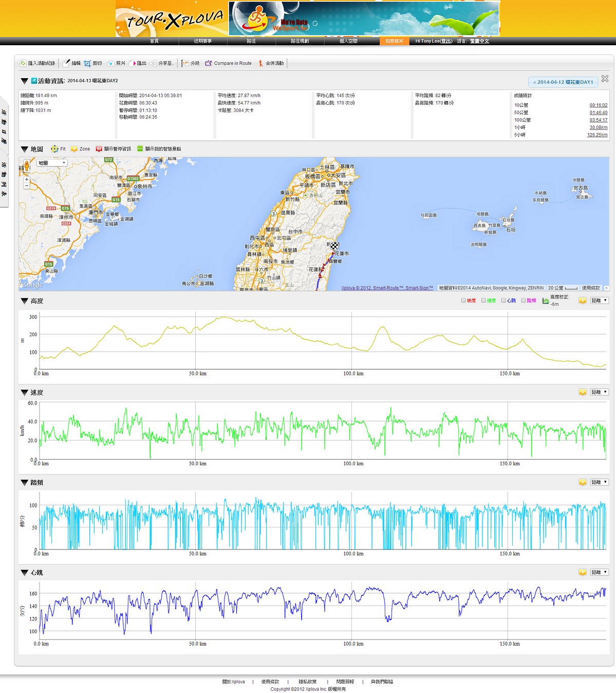Toggle the 心跳 heart rate checkbox
This screenshot has height=693, width=616.
[503, 301]
